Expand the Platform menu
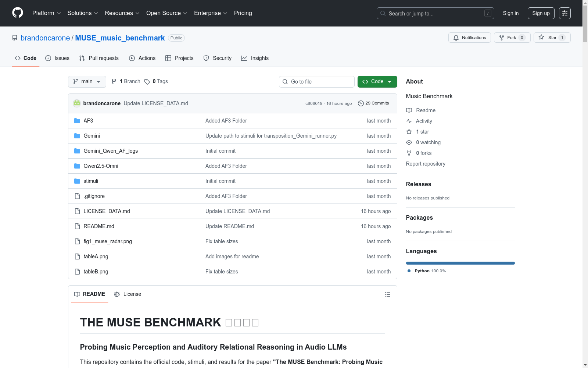Screen dimensions: 588x368 pyautogui.click(x=47, y=13)
